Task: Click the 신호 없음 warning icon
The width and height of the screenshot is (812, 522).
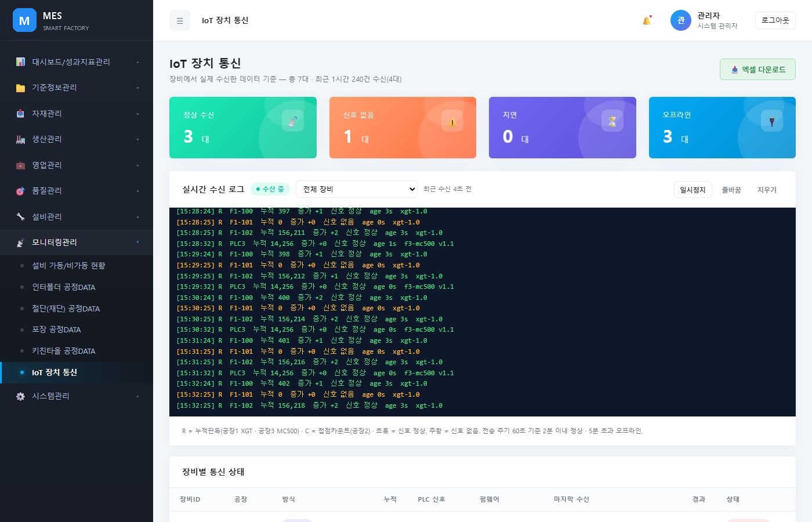Action: (x=452, y=121)
